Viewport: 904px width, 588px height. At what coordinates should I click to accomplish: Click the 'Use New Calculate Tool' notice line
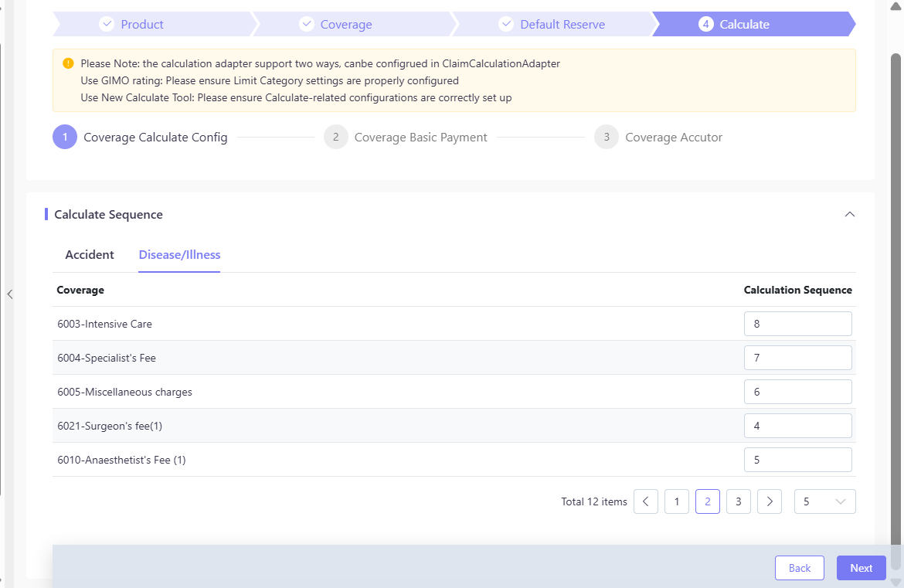point(297,97)
